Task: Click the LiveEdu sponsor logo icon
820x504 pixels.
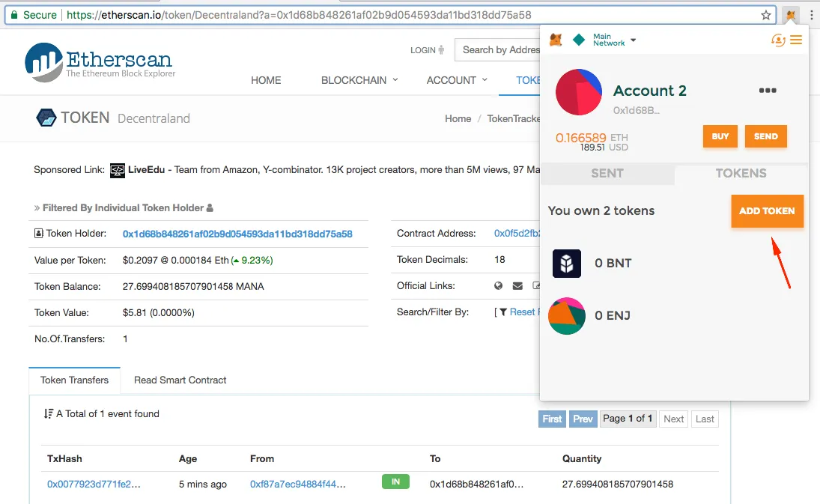Action: click(118, 171)
